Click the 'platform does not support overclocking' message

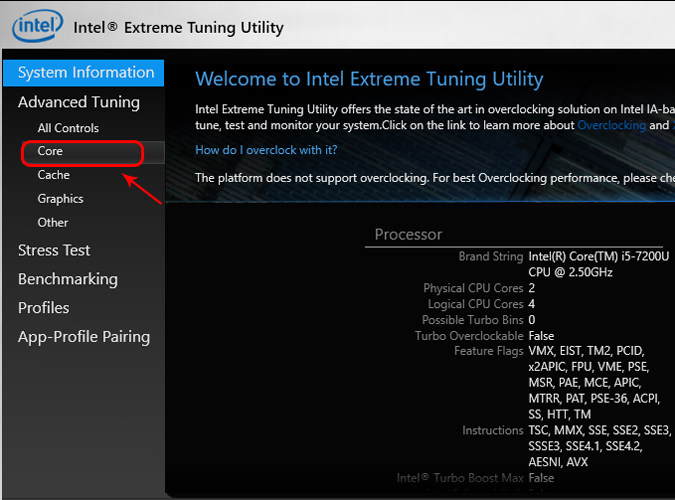(435, 178)
